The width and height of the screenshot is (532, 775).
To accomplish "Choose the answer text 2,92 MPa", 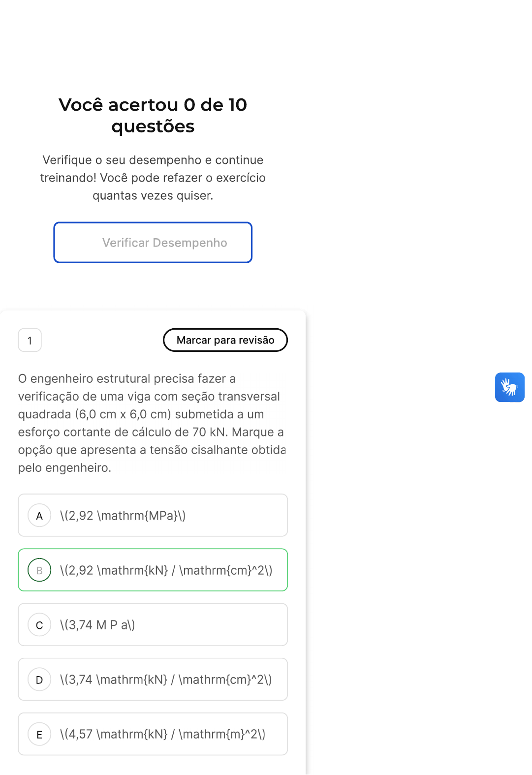I will (x=123, y=516).
